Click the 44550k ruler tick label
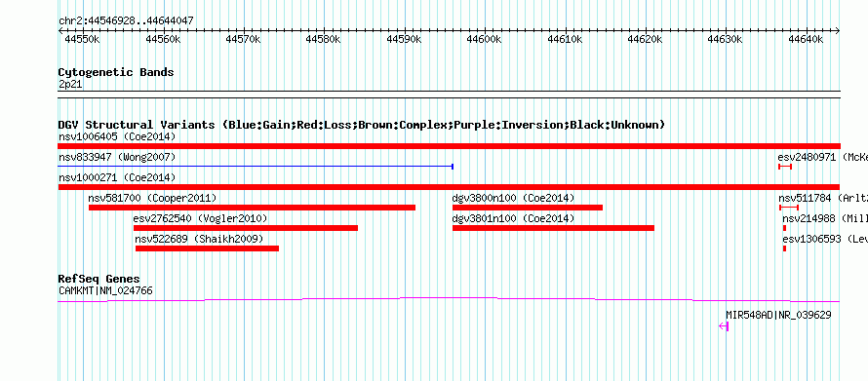 (x=83, y=39)
